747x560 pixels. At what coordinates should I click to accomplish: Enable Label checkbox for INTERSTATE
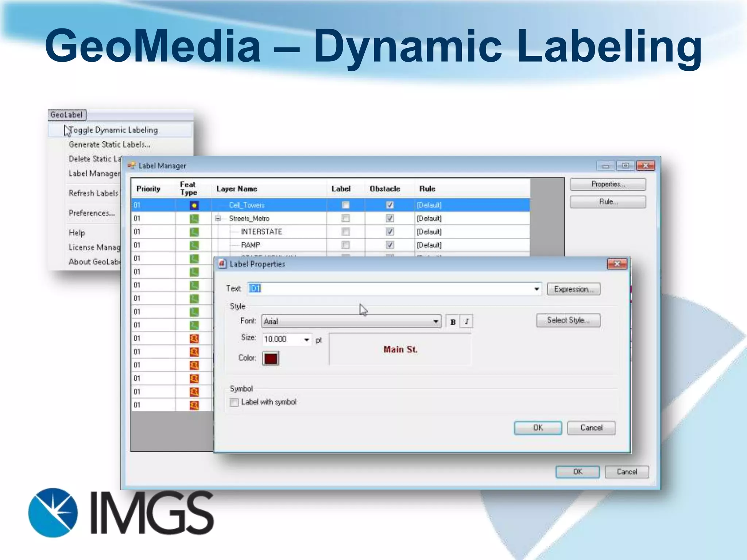[x=345, y=232]
